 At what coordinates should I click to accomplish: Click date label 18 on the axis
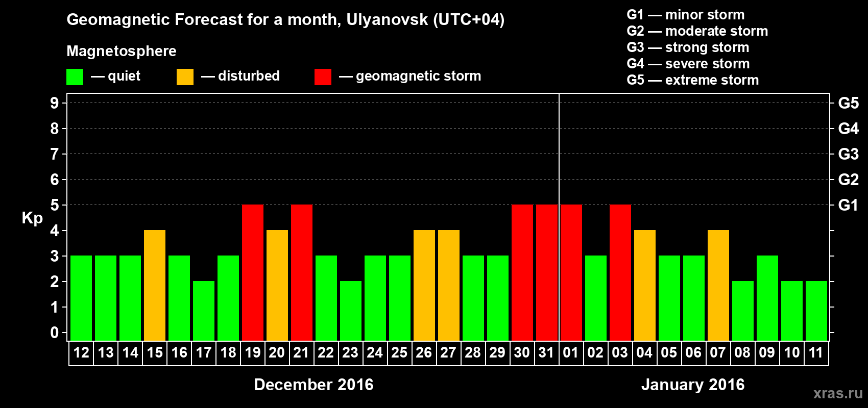[228, 352]
